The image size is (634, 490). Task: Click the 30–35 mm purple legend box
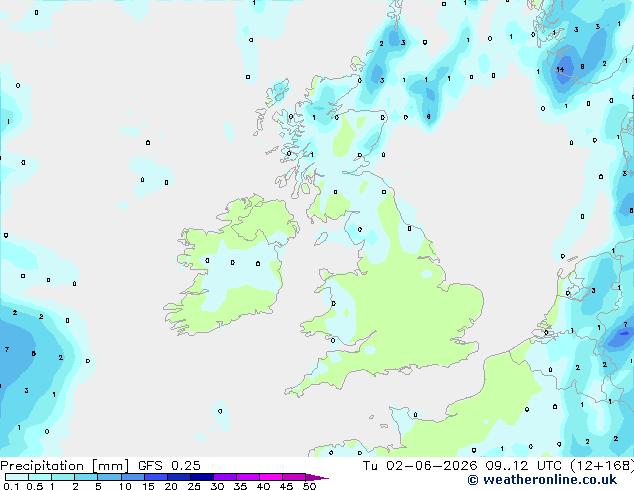[x=225, y=477]
